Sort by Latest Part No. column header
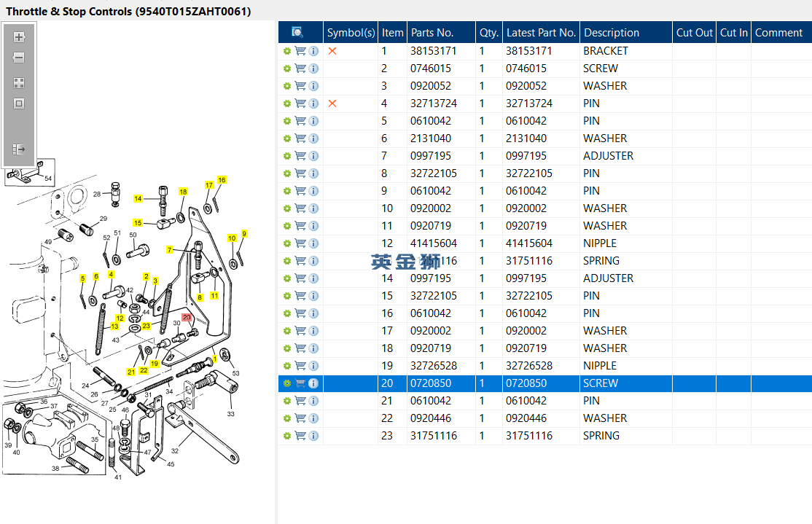Viewport: 812px width, 524px height. tap(541, 33)
